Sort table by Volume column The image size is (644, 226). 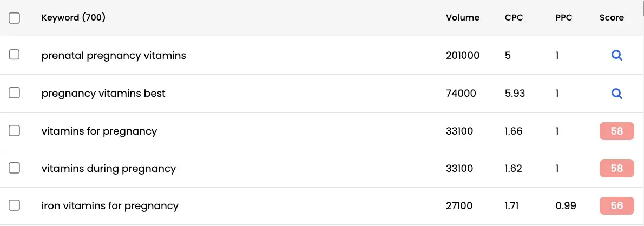point(462,18)
